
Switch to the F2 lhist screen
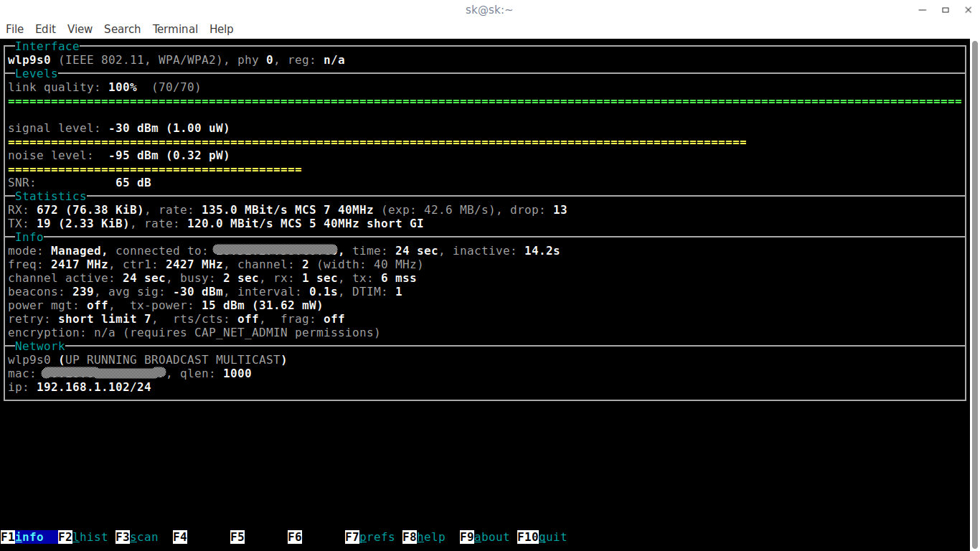(83, 537)
